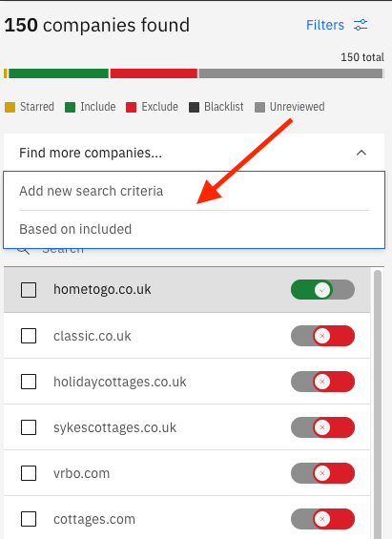Collapse the Find more companies chevron

(x=361, y=153)
